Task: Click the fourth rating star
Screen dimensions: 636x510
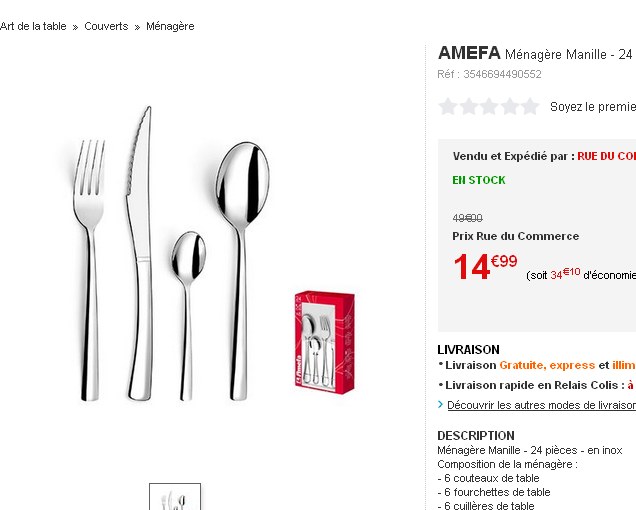Action: (x=510, y=107)
